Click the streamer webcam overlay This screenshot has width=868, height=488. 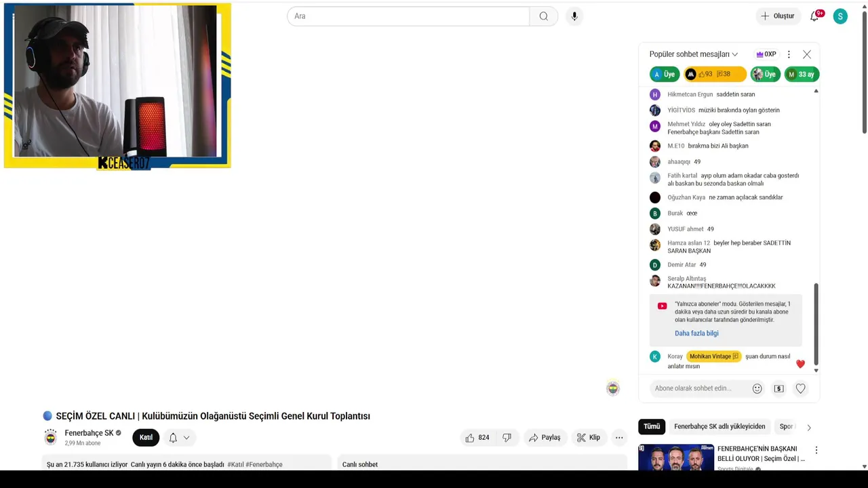click(117, 85)
